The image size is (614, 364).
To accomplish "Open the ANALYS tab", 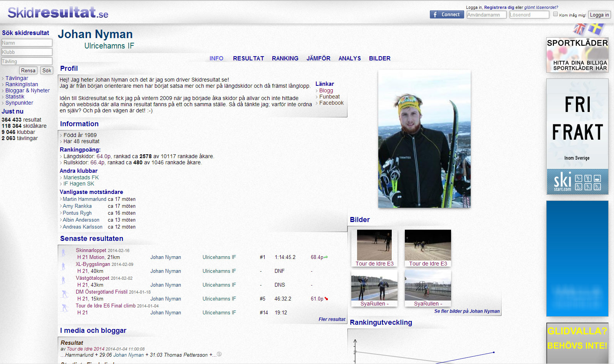I will (x=349, y=58).
